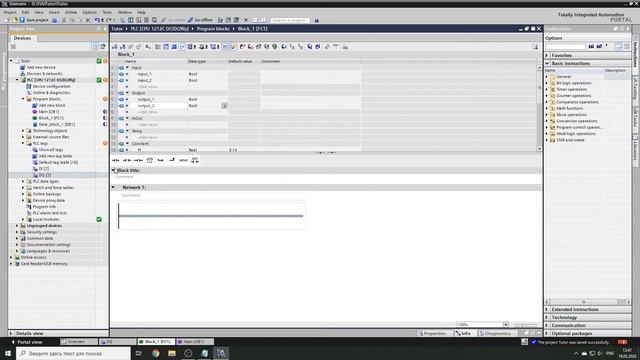Click the Timer operations folder icon

pos(553,89)
